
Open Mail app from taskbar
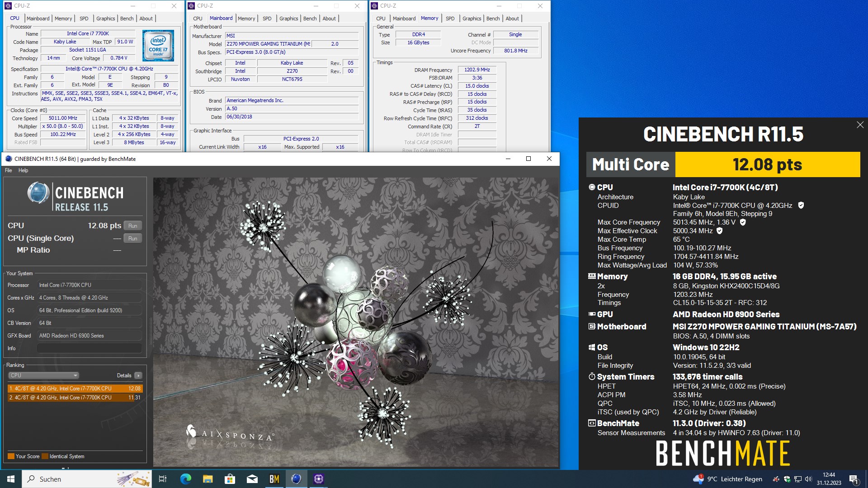coord(252,479)
